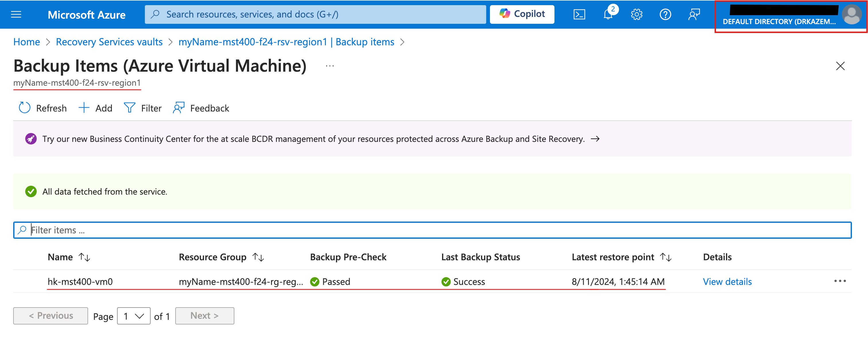Click the Latest restore point header text

(613, 257)
